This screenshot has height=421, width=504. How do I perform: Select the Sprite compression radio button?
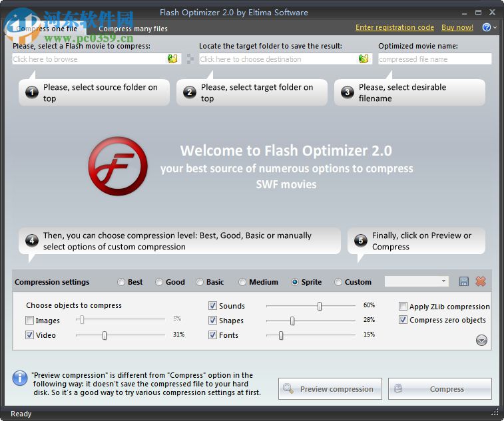point(295,282)
